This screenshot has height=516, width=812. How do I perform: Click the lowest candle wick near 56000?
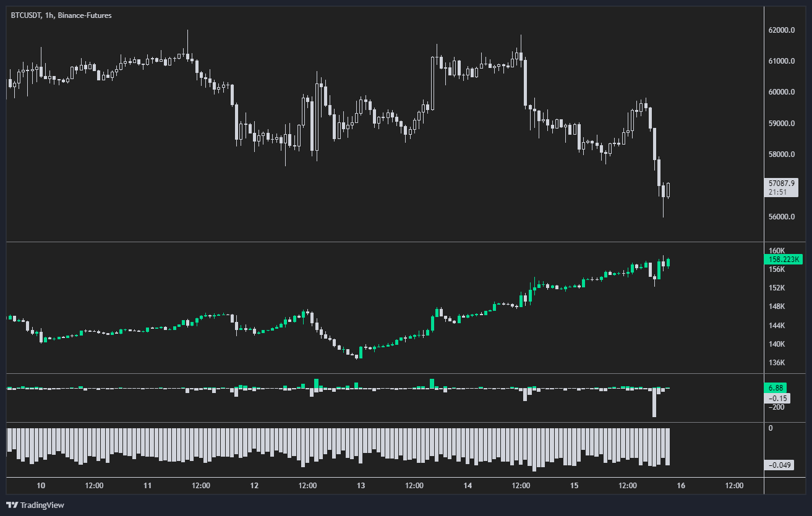663,208
